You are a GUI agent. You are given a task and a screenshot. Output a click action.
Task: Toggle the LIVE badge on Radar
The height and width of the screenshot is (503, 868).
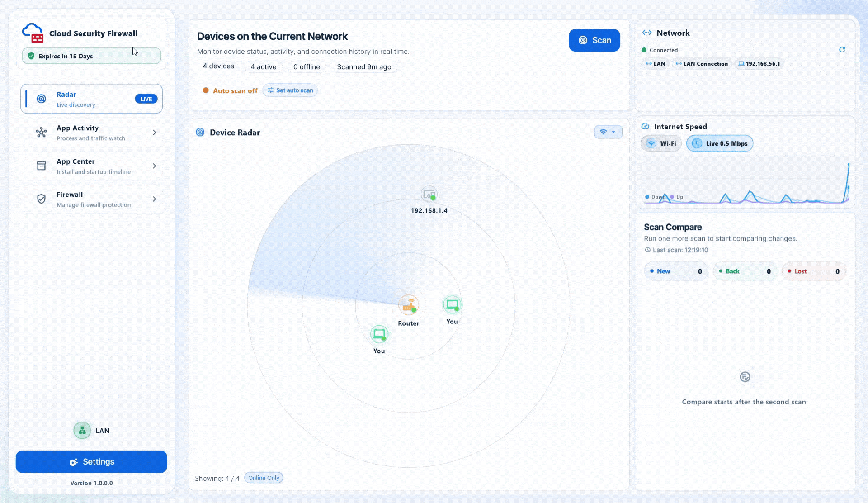[146, 99]
